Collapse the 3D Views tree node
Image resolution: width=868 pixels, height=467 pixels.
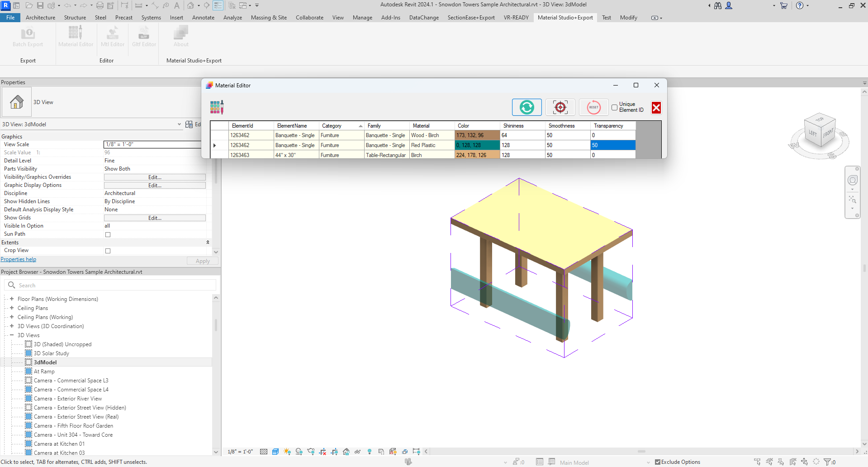(12, 335)
